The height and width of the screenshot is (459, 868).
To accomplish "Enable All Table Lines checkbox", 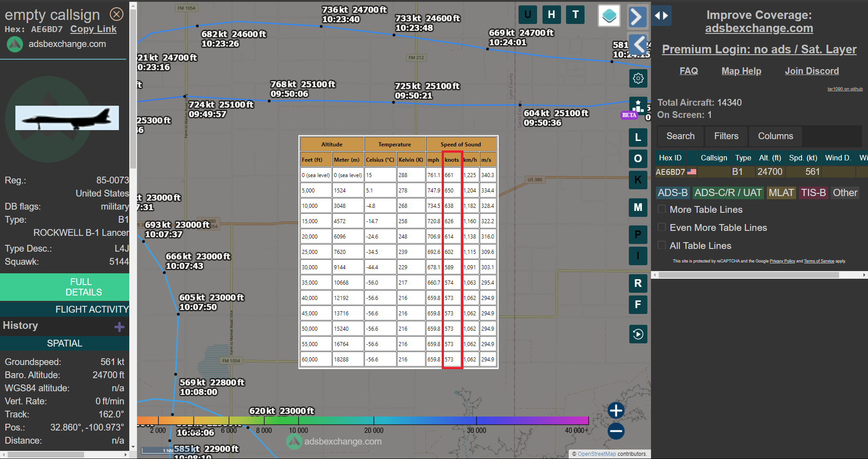I will 662,245.
